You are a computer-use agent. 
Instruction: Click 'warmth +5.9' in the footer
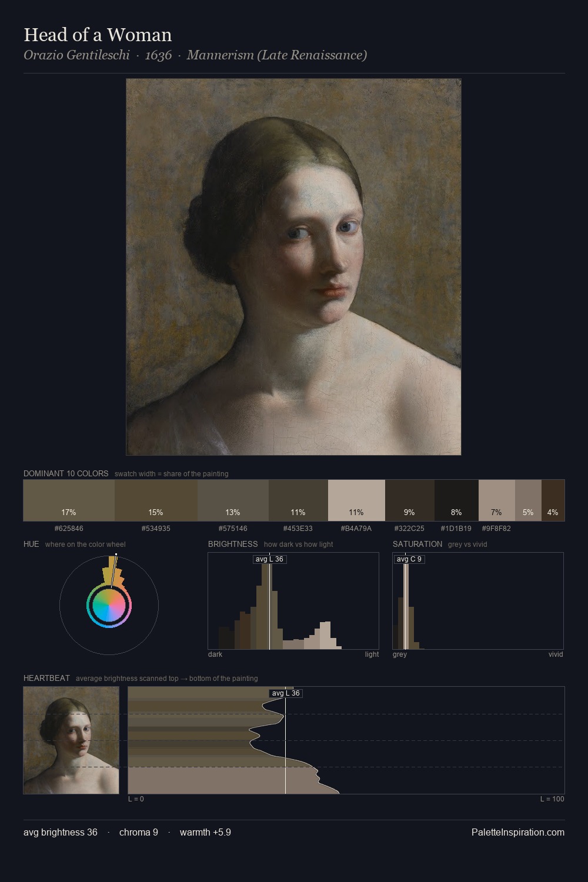point(205,832)
